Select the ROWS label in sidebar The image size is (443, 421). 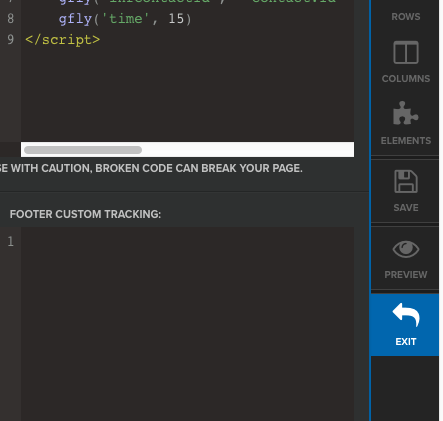[x=406, y=17]
